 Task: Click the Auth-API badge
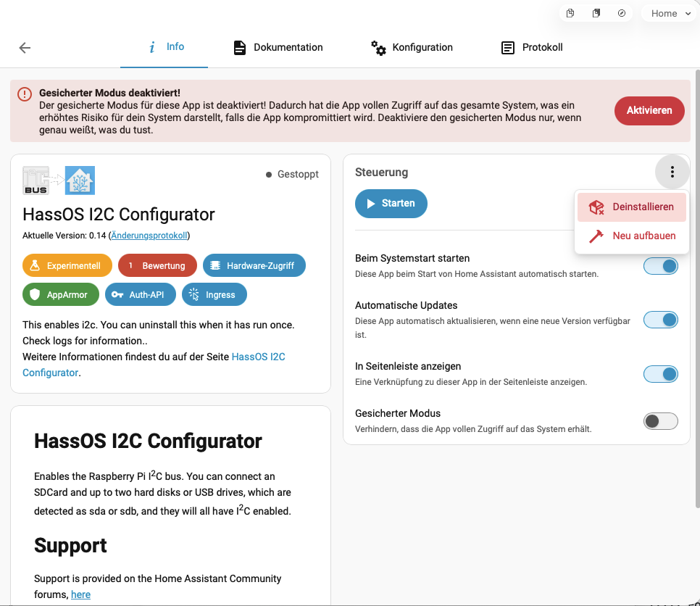pos(140,295)
